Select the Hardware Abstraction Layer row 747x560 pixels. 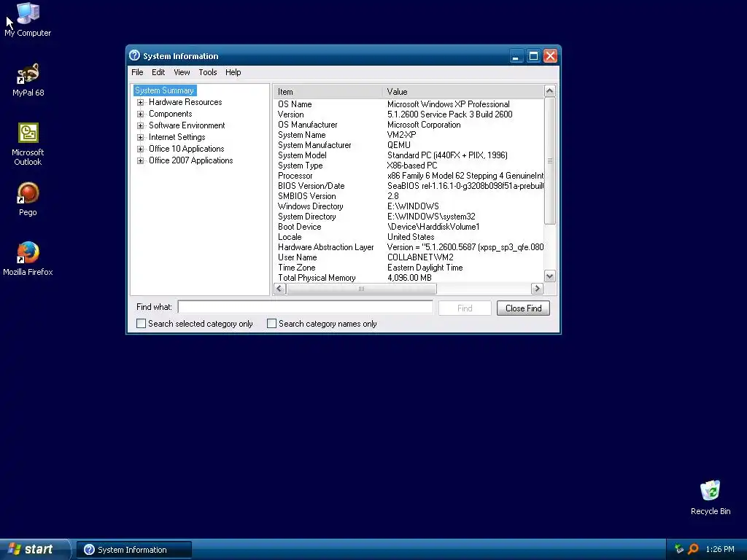point(409,247)
